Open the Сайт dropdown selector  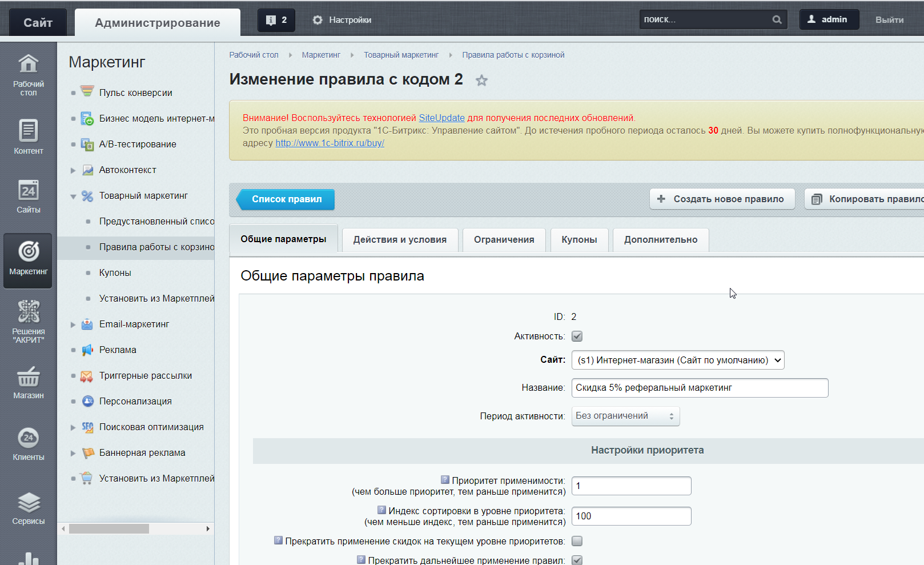pos(678,360)
